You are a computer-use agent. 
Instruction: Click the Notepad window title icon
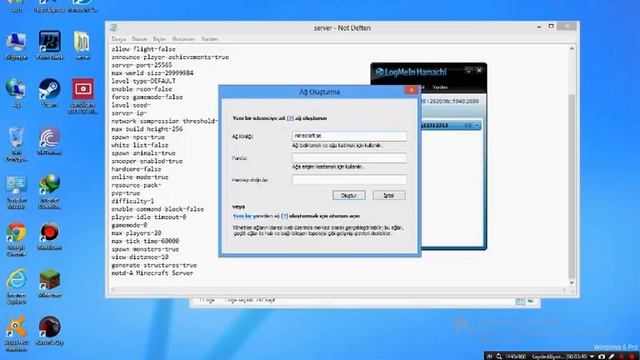[113, 27]
